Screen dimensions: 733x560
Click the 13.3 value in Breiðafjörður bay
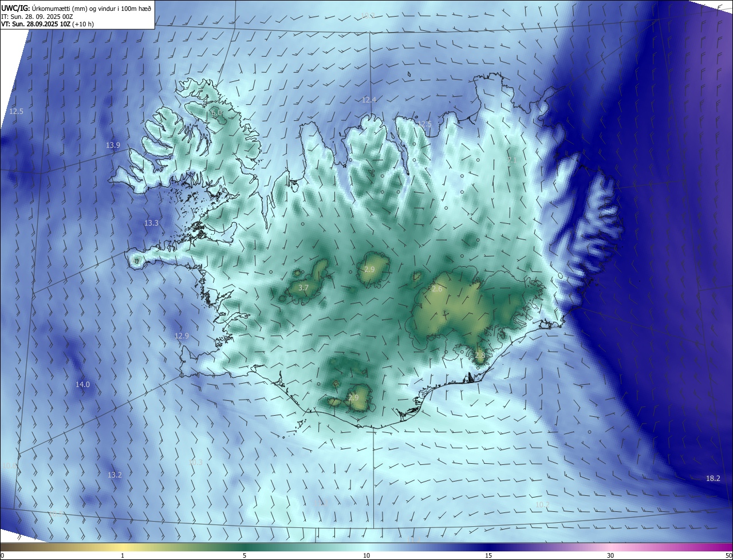(151, 223)
